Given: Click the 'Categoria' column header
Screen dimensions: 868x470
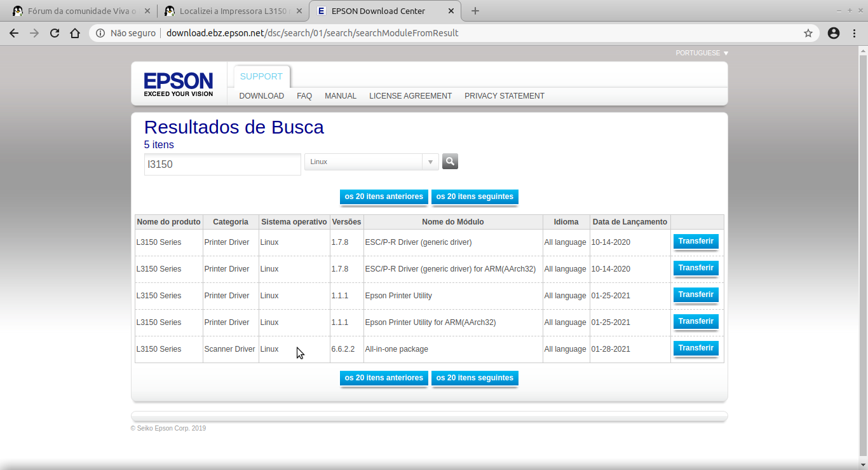Looking at the screenshot, I should [231, 222].
